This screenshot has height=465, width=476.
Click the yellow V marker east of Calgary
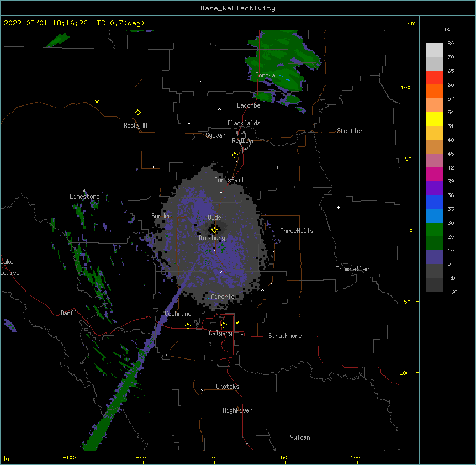pyautogui.click(x=237, y=323)
